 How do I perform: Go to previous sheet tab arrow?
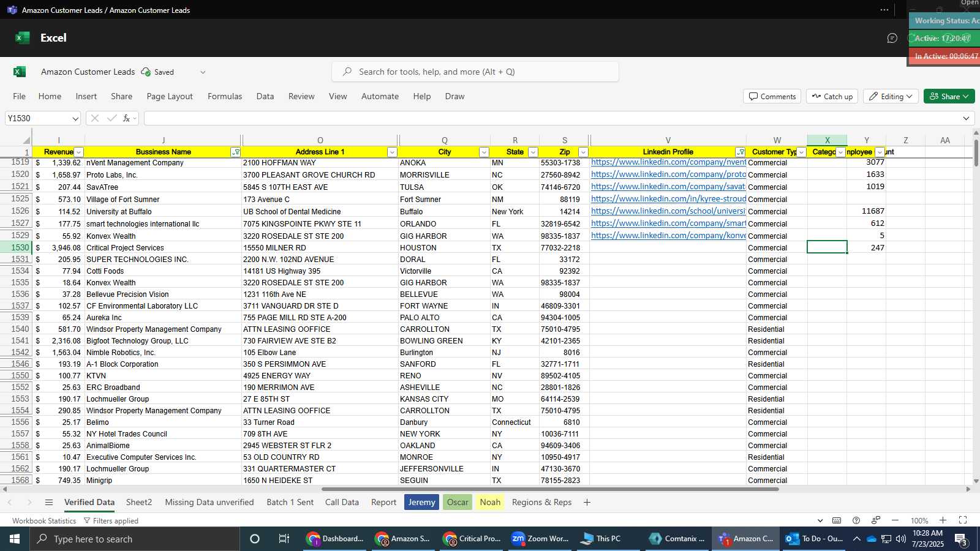pyautogui.click(x=9, y=502)
